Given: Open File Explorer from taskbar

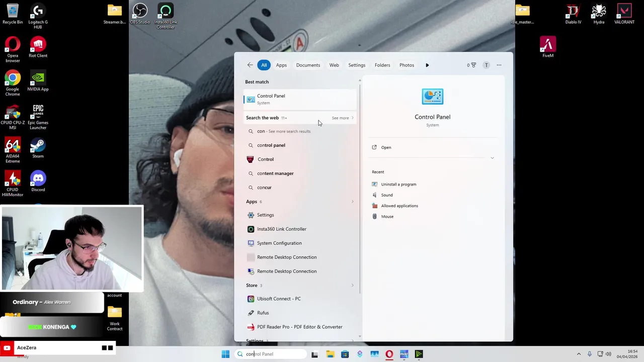Looking at the screenshot, I should pyautogui.click(x=330, y=354).
